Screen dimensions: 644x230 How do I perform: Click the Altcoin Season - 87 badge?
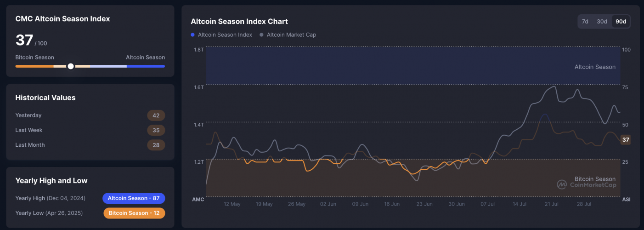(134, 198)
